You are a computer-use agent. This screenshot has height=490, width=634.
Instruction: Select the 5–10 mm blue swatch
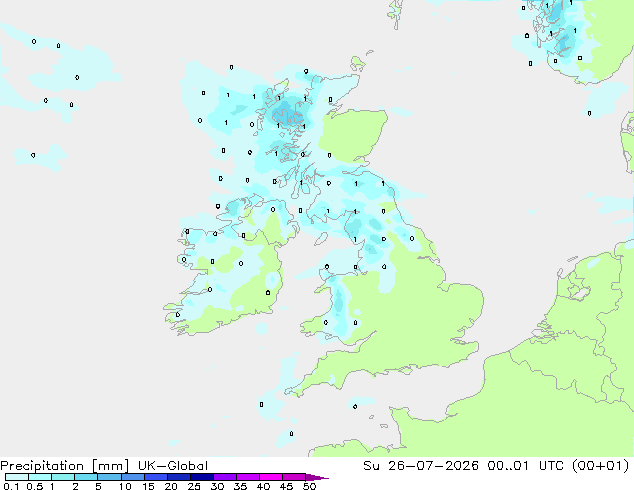109,477
